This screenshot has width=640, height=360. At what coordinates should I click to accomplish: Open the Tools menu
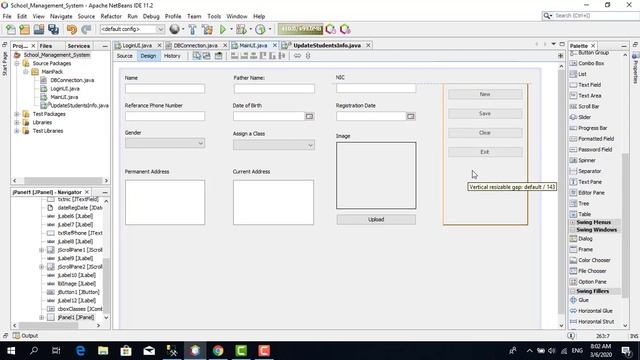pos(214,16)
